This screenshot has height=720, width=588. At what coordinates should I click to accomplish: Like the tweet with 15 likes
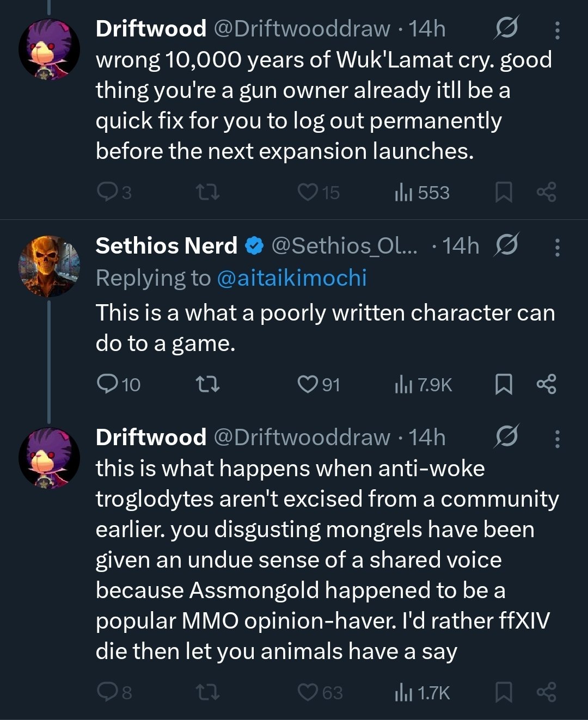[308, 192]
